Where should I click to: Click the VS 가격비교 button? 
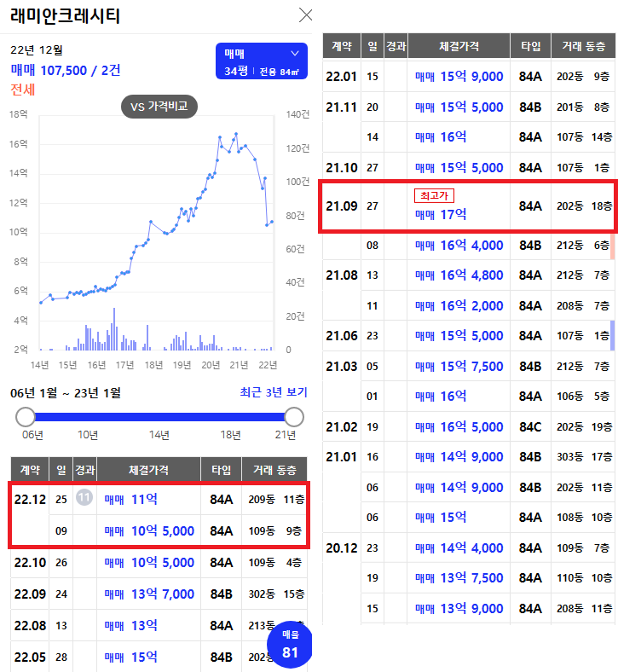tap(159, 107)
